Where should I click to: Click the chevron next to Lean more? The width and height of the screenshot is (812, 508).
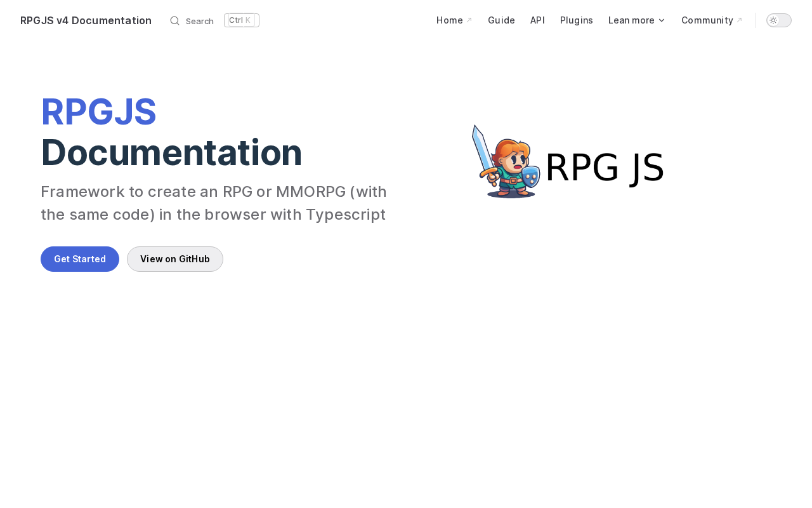pos(662,20)
